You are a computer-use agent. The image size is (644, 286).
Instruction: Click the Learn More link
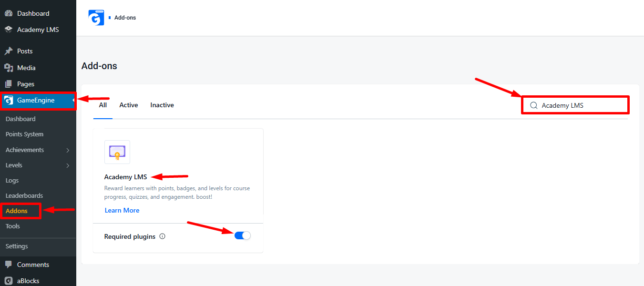[122, 210]
